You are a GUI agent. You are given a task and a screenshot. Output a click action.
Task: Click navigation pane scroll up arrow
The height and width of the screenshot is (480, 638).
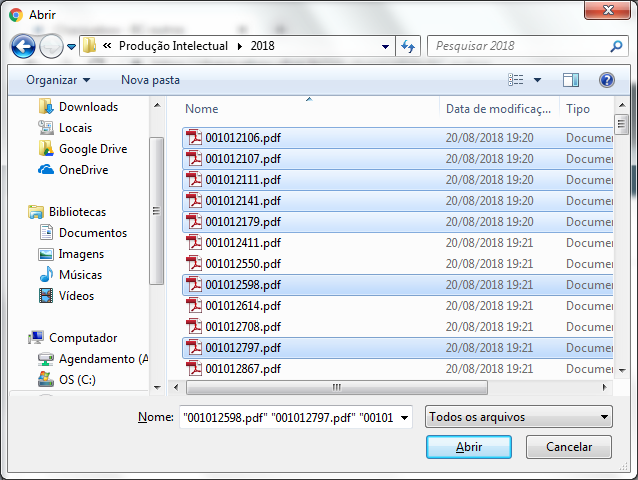pyautogui.click(x=157, y=105)
